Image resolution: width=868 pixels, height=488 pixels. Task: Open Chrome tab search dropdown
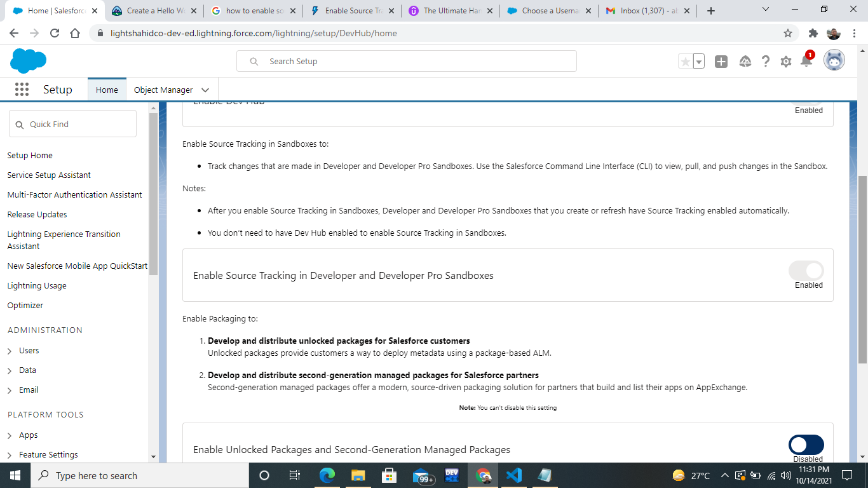click(x=766, y=10)
